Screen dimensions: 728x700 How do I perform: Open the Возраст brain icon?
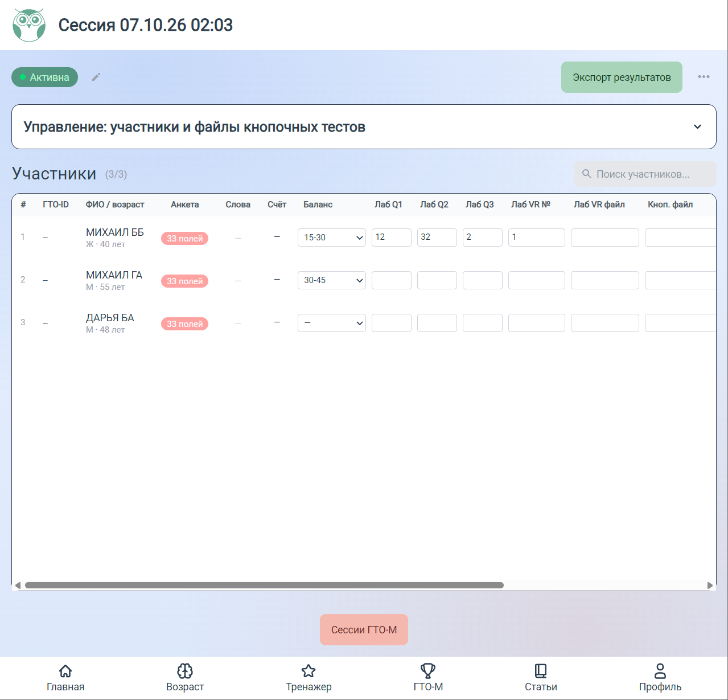click(x=185, y=671)
